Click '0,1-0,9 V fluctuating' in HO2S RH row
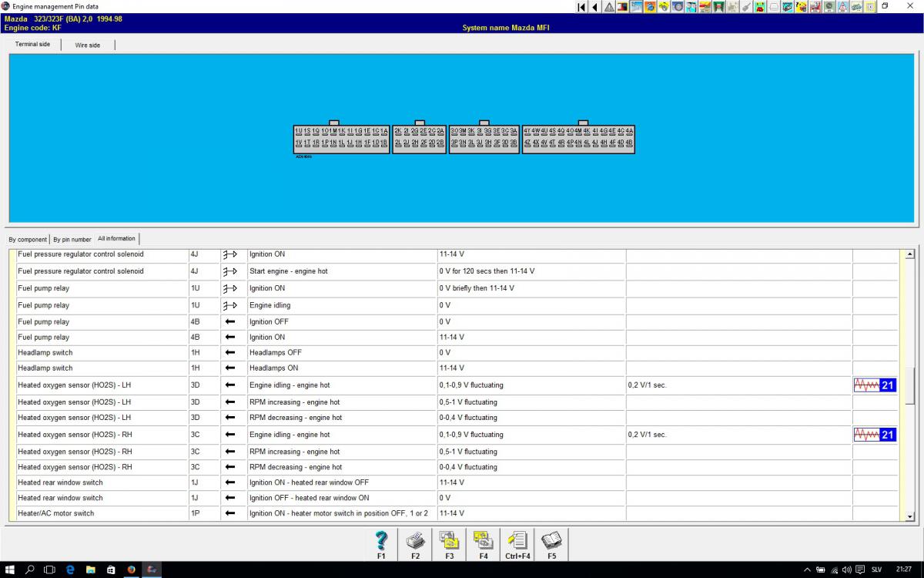The image size is (924, 578). (x=471, y=435)
